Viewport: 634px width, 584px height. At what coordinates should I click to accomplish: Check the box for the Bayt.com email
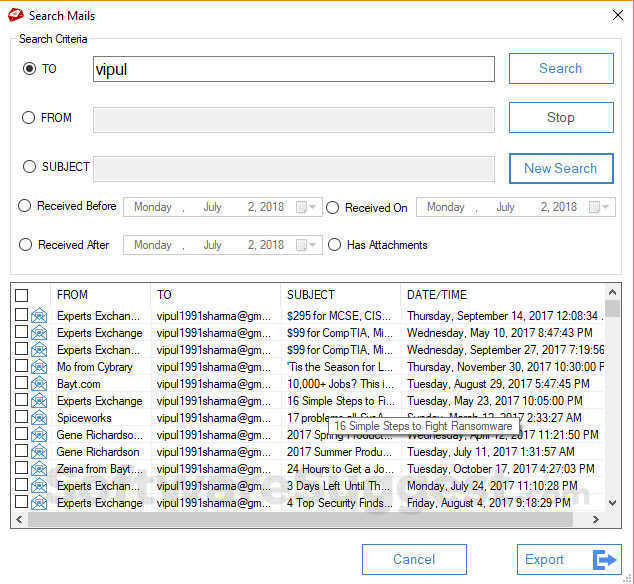point(21,383)
